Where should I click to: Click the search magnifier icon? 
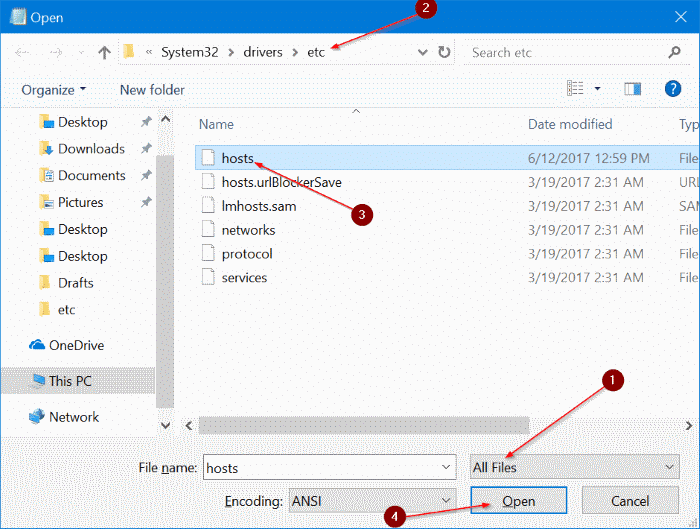[674, 52]
